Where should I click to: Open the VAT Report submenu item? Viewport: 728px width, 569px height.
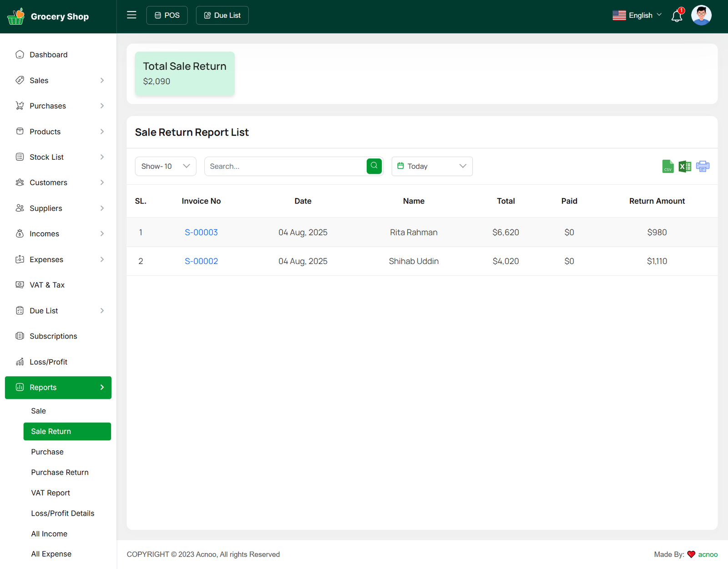(51, 493)
